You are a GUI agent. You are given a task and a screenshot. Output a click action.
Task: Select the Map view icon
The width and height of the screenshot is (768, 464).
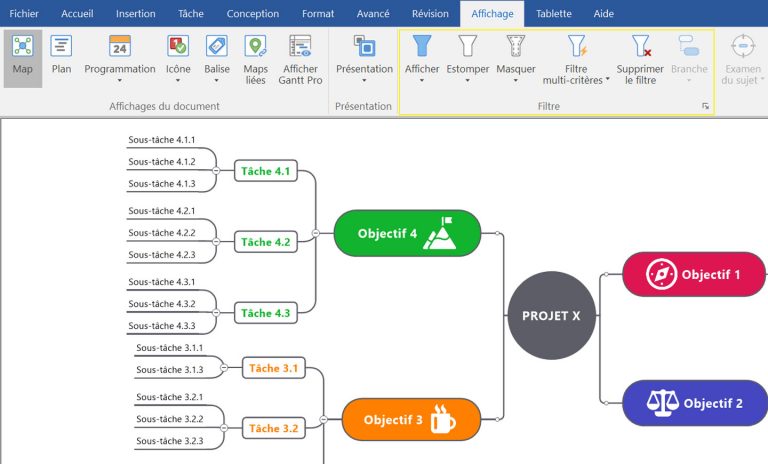coord(22,56)
